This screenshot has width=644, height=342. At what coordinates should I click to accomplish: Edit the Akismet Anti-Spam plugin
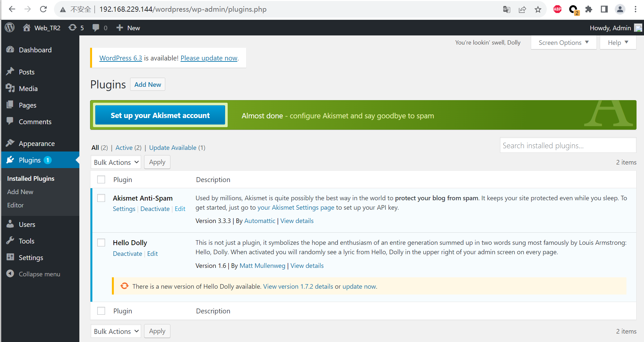[180, 209]
